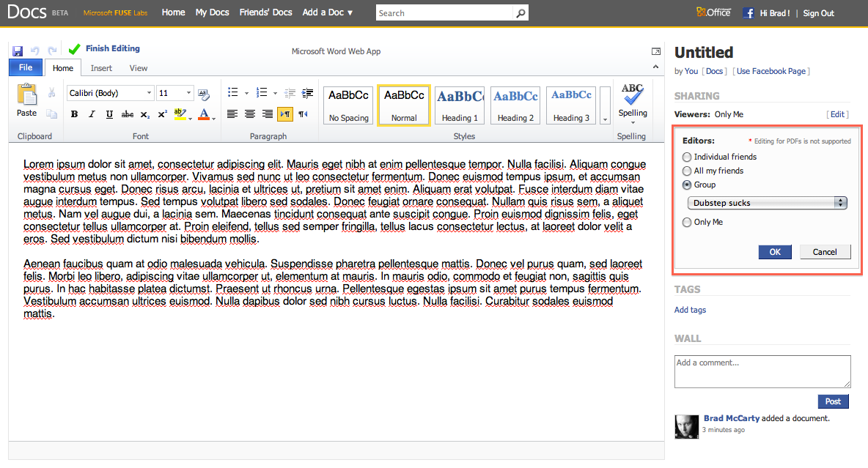Viewport: 868px width, 468px height.
Task: Click the Search input field
Action: (x=444, y=12)
